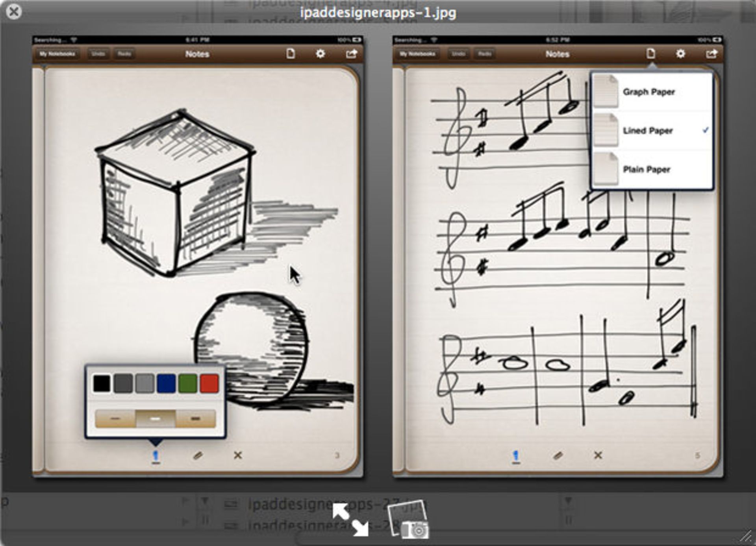Select pen tool in left notebook
Screen dimensions: 756x546
tap(156, 457)
